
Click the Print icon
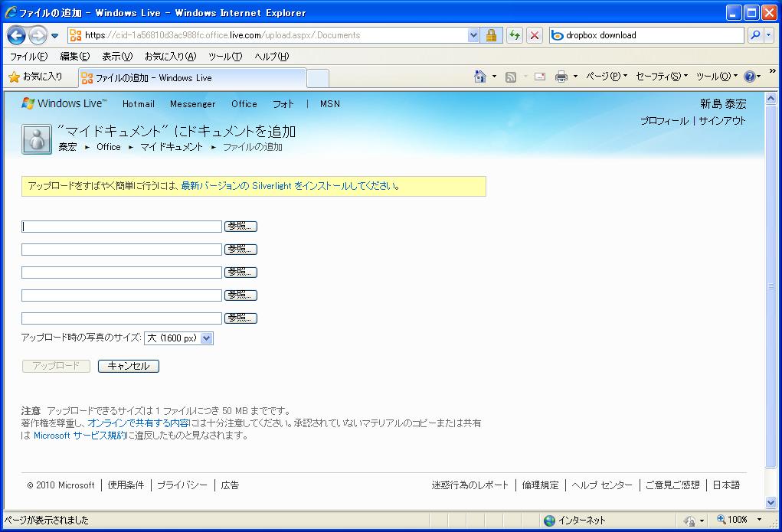[561, 77]
